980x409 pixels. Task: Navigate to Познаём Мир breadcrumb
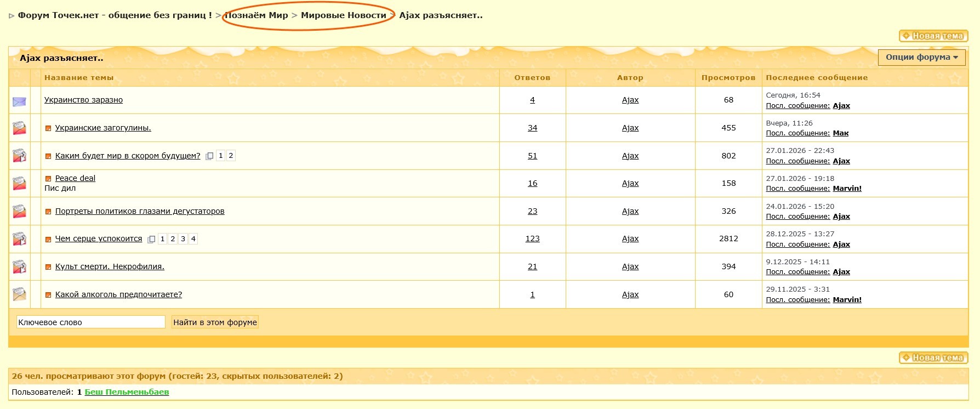(x=257, y=15)
